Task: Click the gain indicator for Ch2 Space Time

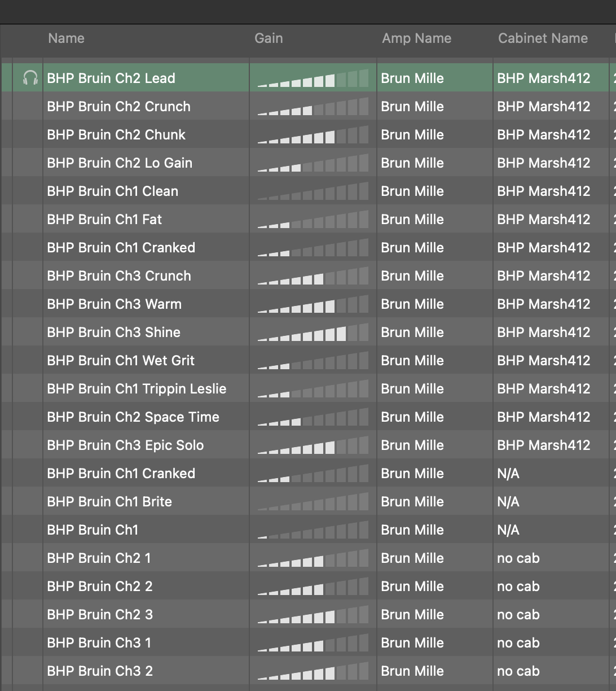Action: click(x=313, y=417)
